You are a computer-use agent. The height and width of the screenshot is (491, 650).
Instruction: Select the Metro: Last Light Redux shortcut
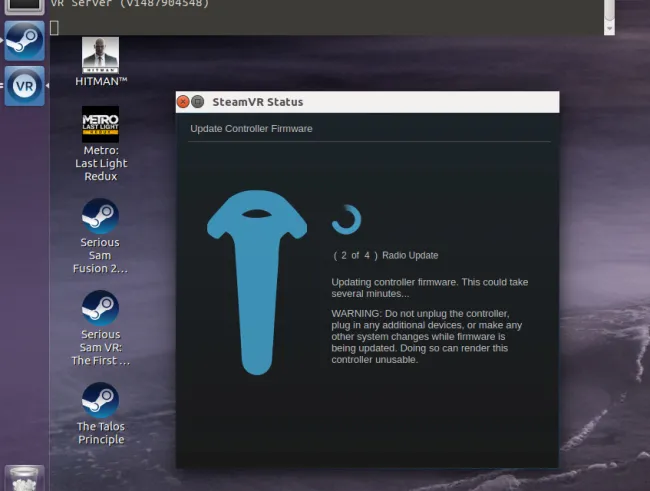(x=101, y=144)
